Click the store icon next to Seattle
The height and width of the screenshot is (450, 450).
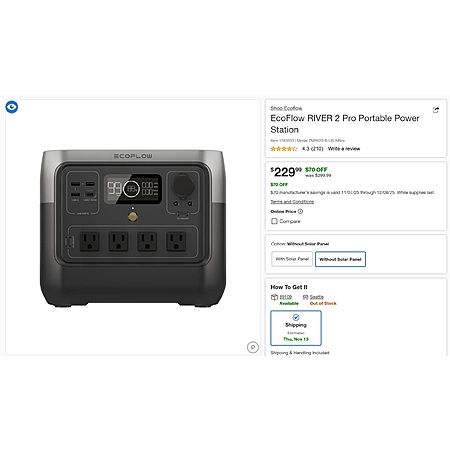click(x=305, y=297)
